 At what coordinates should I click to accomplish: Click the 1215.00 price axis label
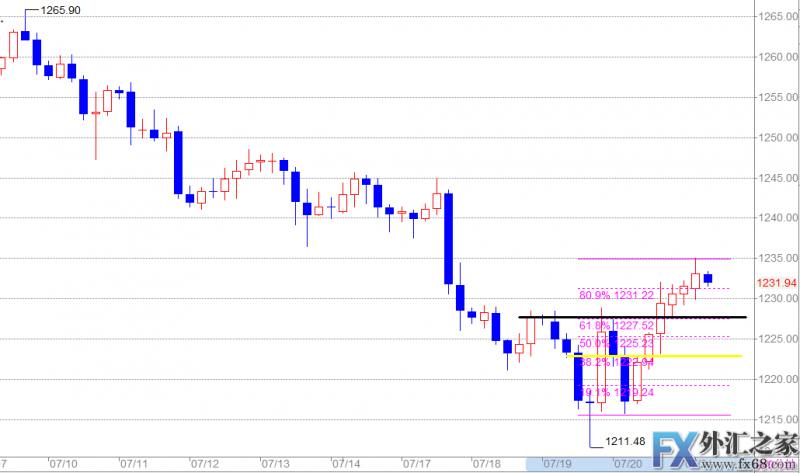coord(778,419)
